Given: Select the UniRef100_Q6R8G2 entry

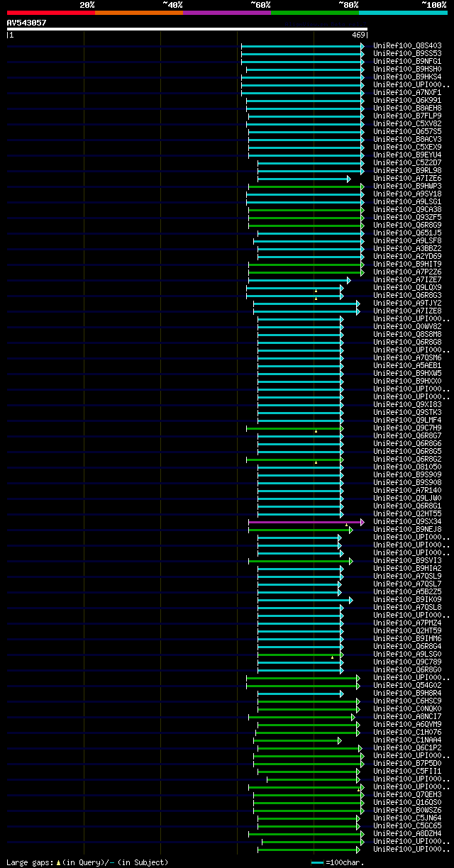Looking at the screenshot, I should (x=407, y=459).
